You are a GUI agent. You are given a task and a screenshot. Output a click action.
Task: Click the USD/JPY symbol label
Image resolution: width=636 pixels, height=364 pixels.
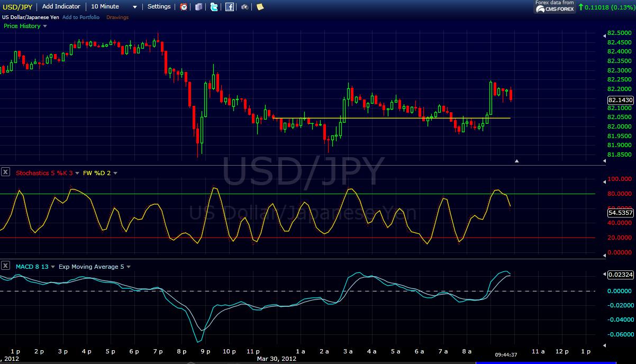[17, 7]
